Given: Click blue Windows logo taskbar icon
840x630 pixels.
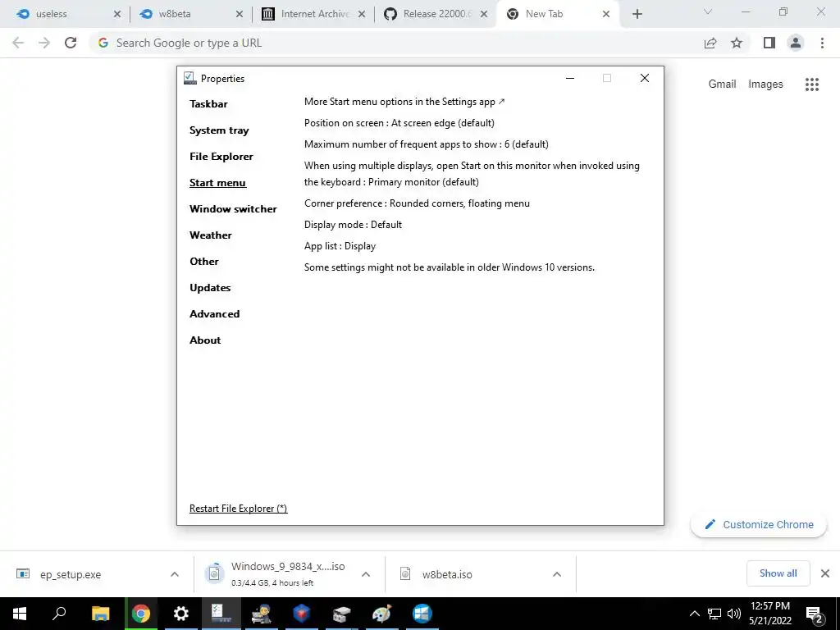Looking at the screenshot, I should point(422,614).
